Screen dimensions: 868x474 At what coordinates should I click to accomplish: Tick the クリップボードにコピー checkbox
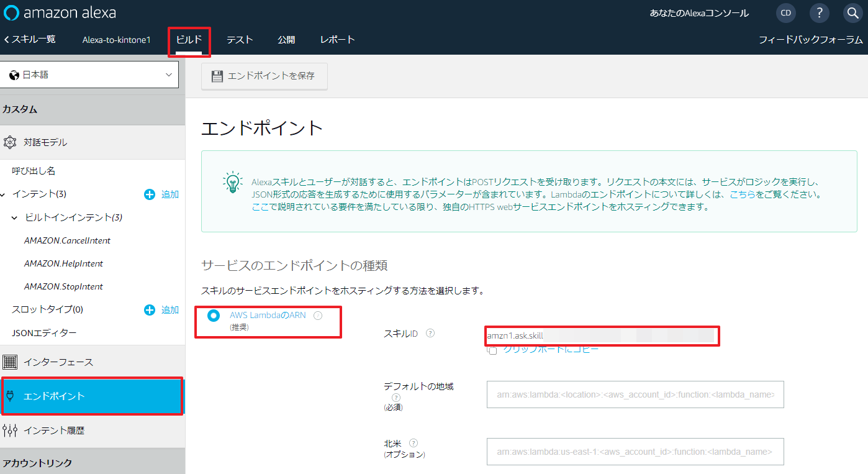[492, 350]
